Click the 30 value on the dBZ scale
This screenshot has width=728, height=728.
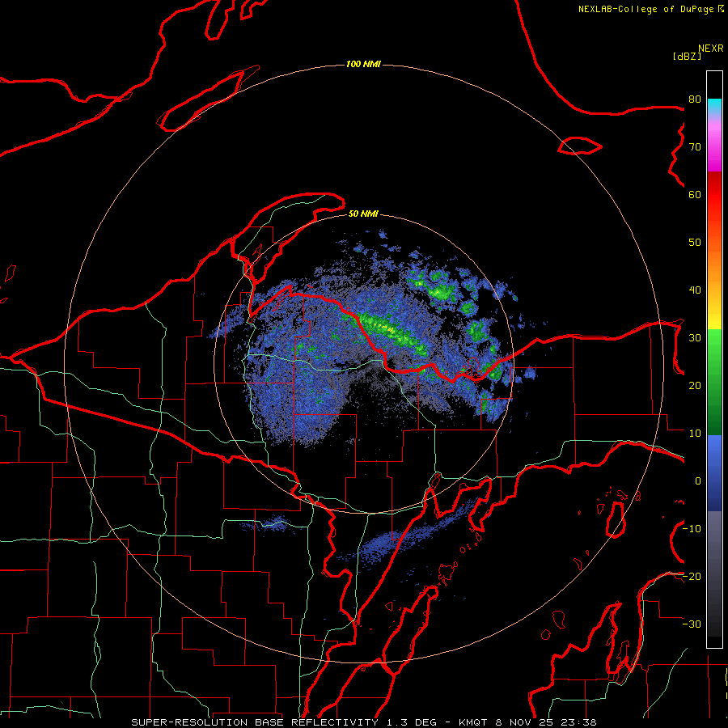[x=695, y=337]
